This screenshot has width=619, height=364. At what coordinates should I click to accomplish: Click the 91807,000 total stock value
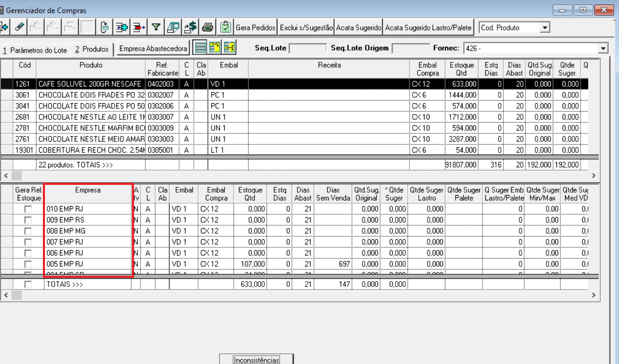point(461,165)
